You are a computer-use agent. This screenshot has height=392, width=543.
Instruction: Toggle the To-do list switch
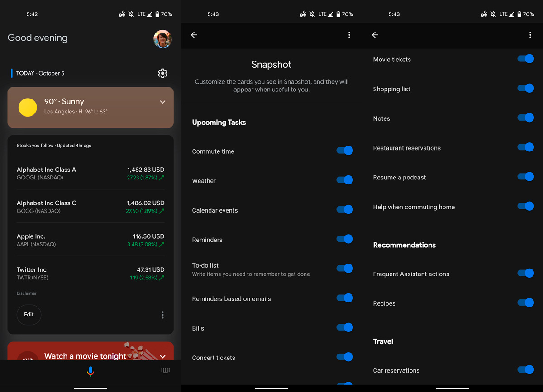tap(345, 269)
